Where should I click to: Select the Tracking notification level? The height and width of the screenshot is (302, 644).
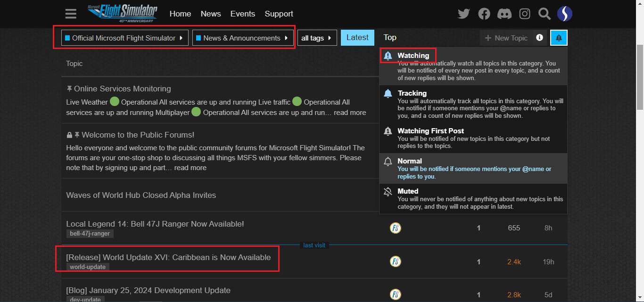point(473,104)
